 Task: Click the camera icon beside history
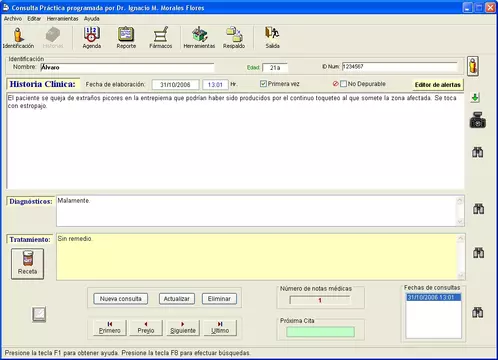pyautogui.click(x=478, y=120)
